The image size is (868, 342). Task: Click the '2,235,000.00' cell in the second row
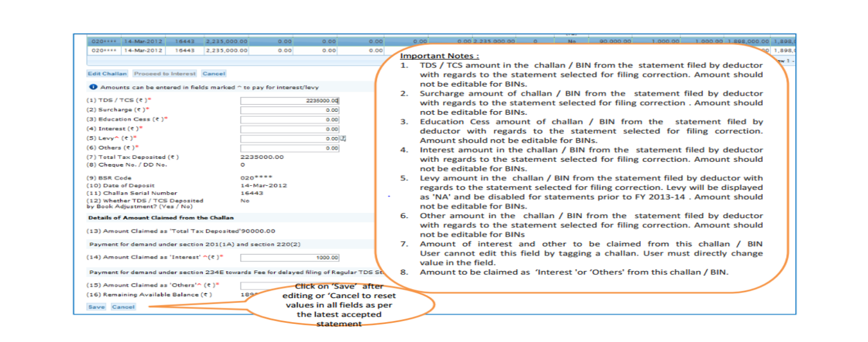point(227,51)
